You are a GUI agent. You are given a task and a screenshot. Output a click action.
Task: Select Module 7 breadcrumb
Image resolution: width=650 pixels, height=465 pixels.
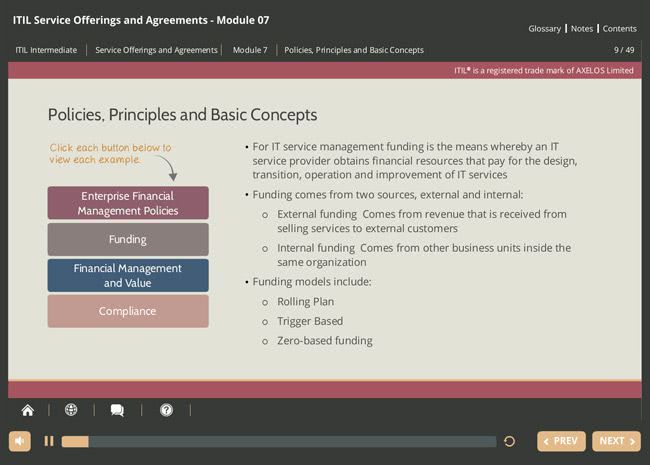tap(250, 50)
